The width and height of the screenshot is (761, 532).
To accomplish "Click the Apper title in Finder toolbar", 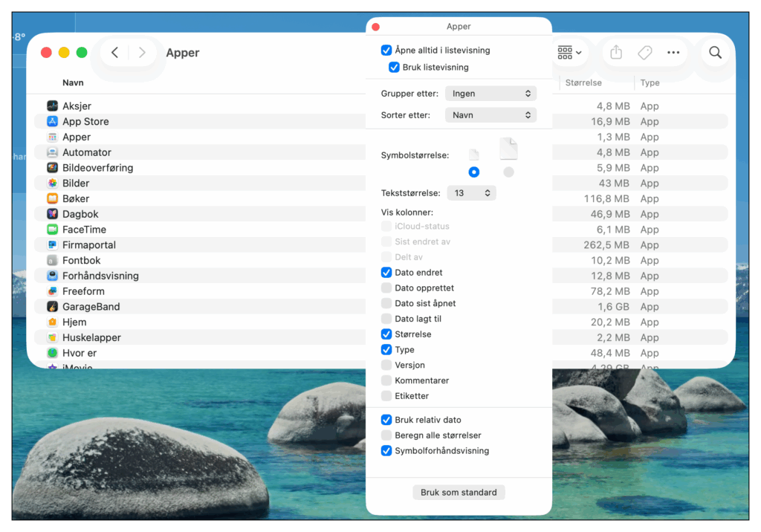I will click(183, 53).
